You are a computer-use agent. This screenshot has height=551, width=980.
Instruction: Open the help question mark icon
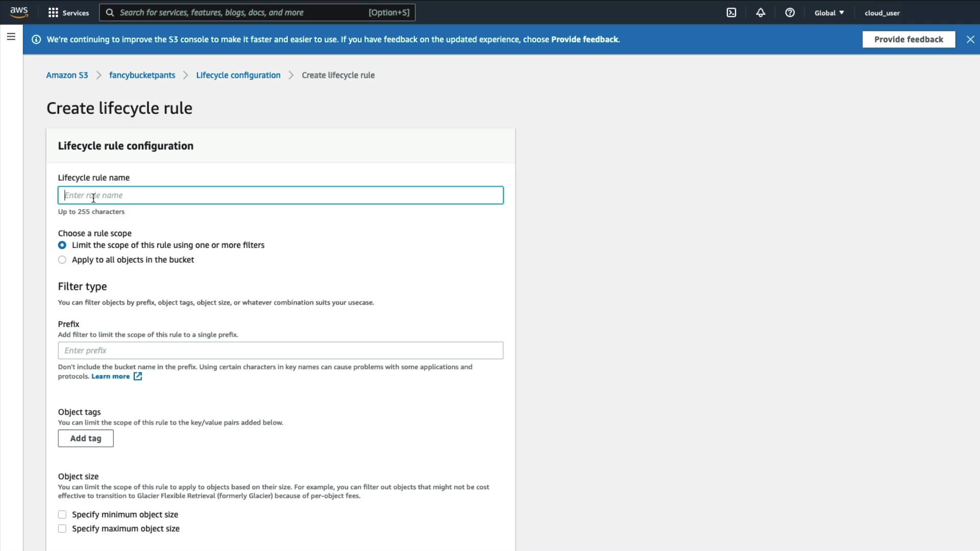pyautogui.click(x=790, y=13)
